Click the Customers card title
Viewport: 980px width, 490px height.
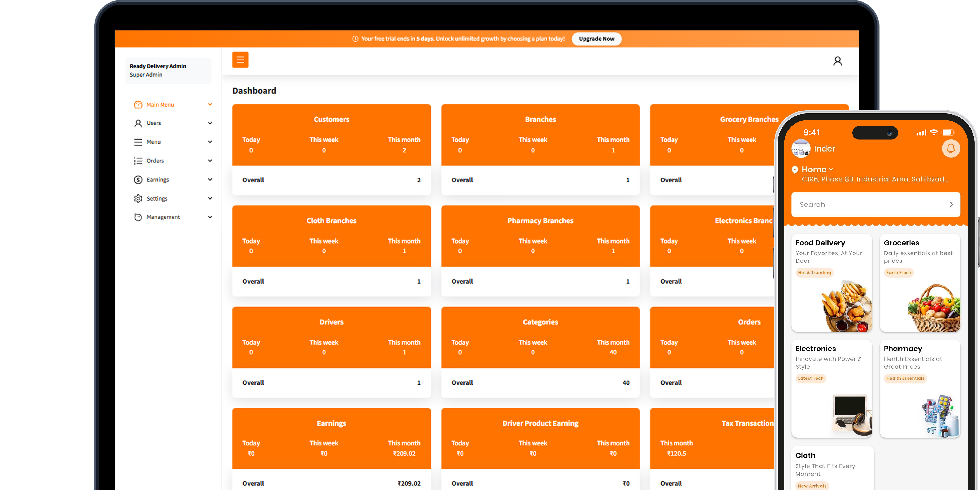click(331, 119)
